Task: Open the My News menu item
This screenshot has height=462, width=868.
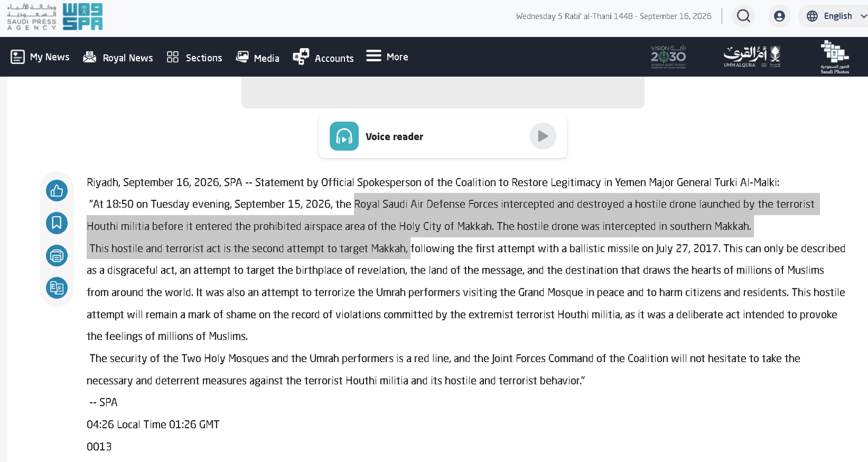Action: [x=40, y=57]
